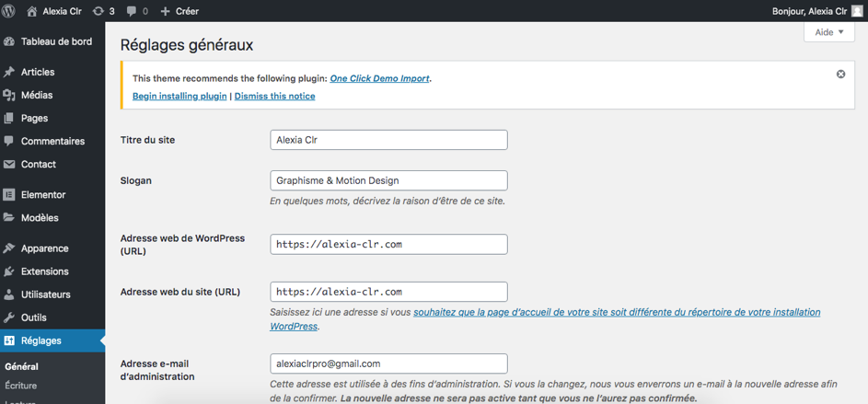The width and height of the screenshot is (868, 404).
Task: Click Begin installing plugin link
Action: [x=179, y=97]
